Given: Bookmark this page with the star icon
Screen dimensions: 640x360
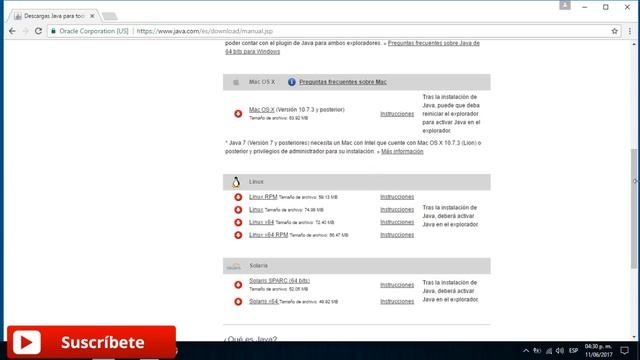Looking at the screenshot, I should pyautogui.click(x=614, y=31).
